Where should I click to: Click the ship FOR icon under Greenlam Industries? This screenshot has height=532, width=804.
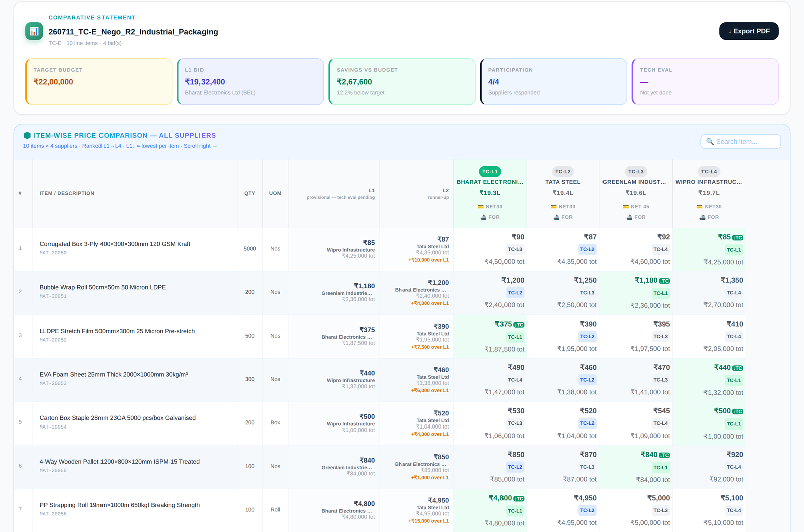[629, 217]
